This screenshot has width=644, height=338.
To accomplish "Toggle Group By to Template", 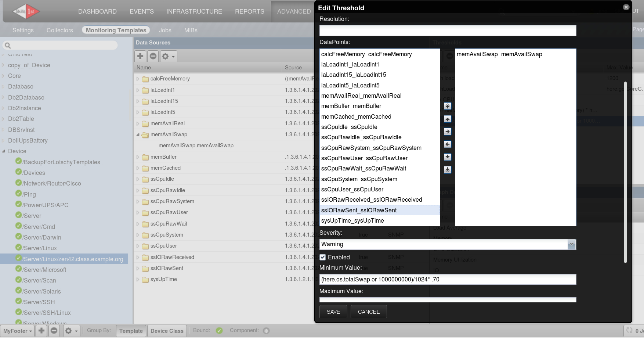I will click(x=131, y=331).
